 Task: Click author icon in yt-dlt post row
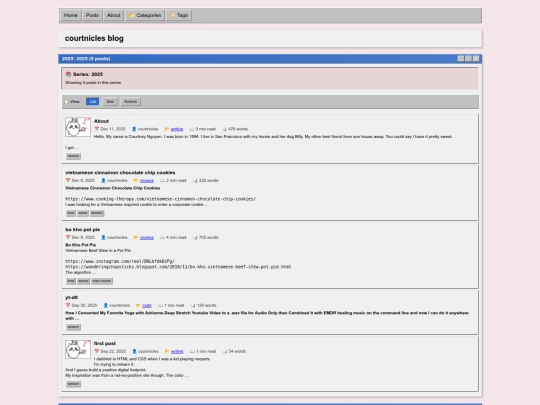click(106, 305)
